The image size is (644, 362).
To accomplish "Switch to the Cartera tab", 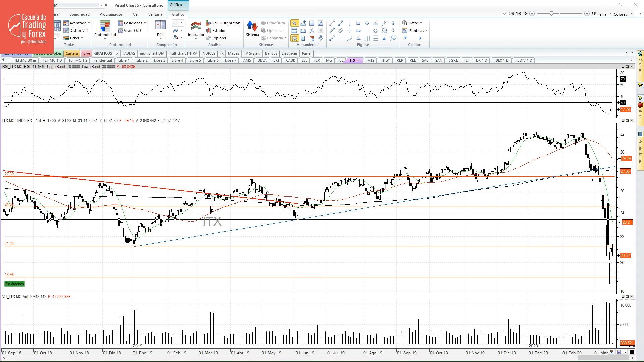I will point(72,53).
